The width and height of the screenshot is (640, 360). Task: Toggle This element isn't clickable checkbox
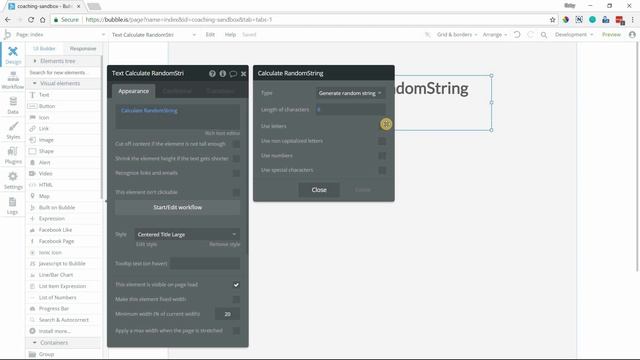pos(236,192)
